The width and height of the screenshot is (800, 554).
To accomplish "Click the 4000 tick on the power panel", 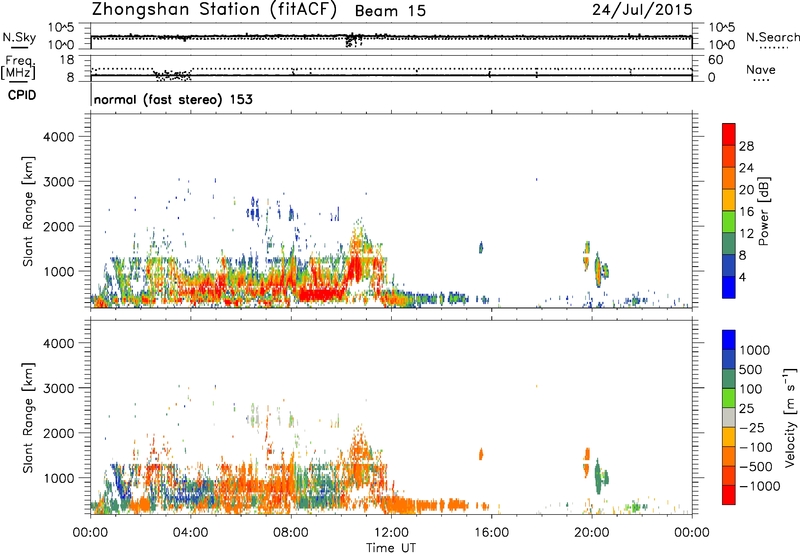I will pos(58,137).
